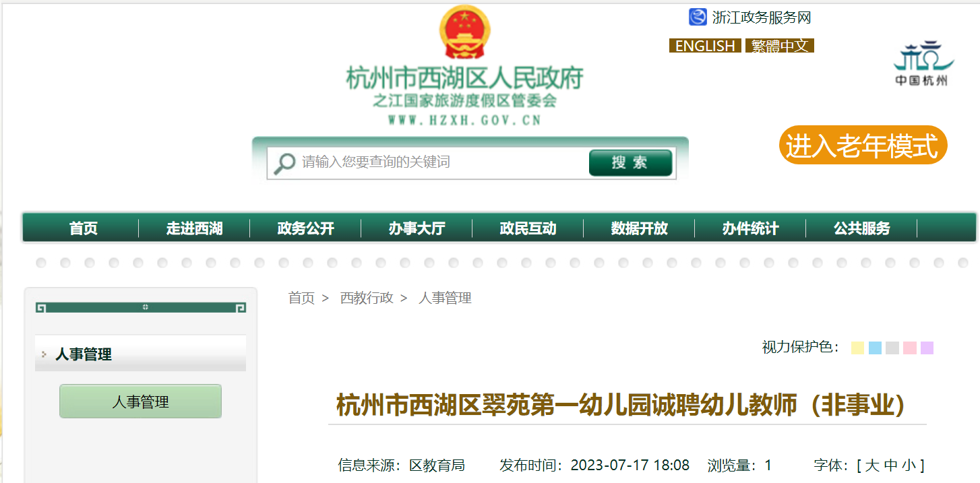Click the magnifying glass search icon
Image resolution: width=980 pixels, height=483 pixels.
(x=284, y=163)
